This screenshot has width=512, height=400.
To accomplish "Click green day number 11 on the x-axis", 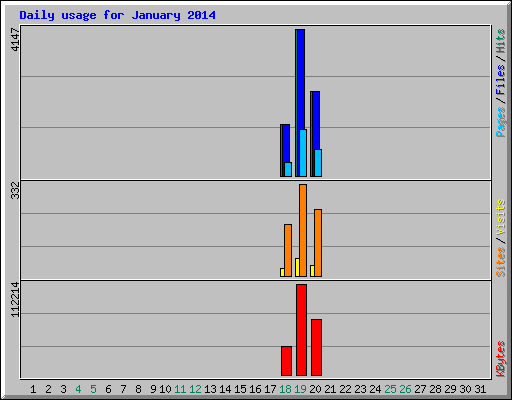I will tap(180, 389).
